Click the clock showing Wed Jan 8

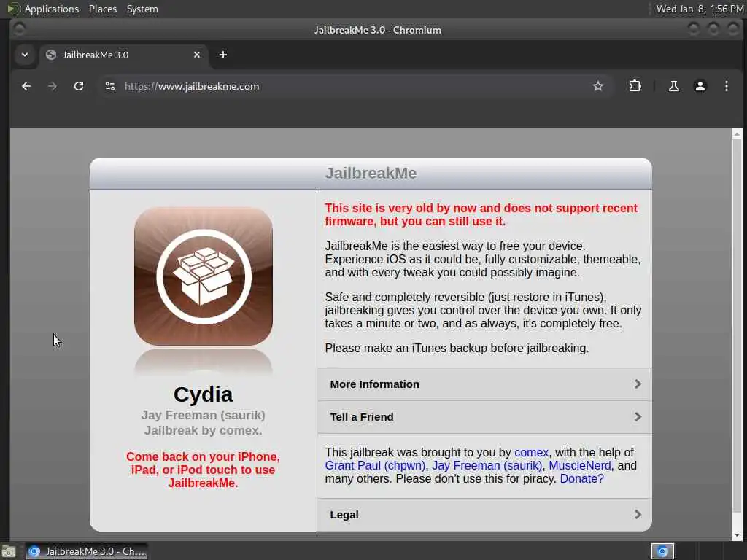[x=700, y=9]
